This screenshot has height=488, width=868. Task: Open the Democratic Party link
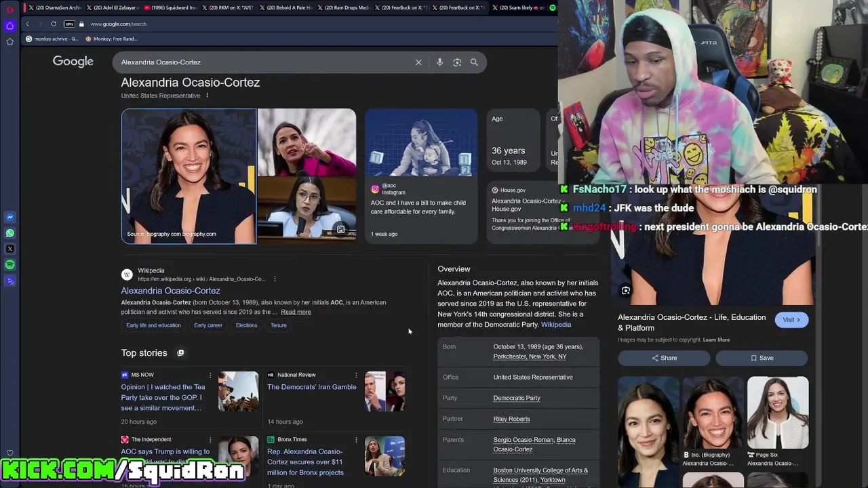pyautogui.click(x=517, y=398)
